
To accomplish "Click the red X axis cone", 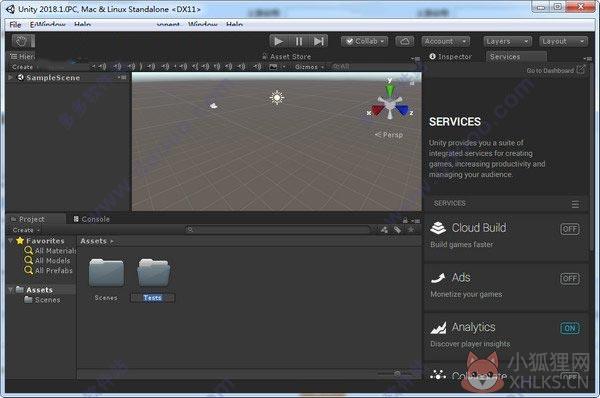I will point(377,110).
